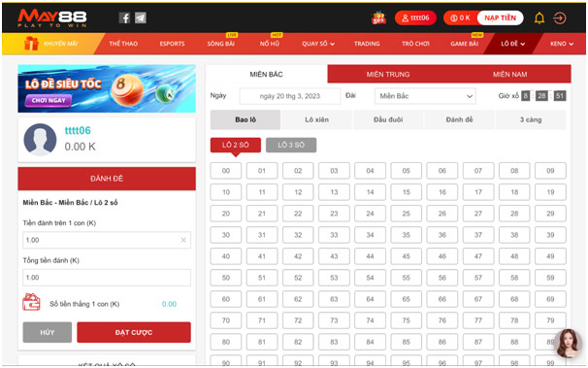Select the Đánh đề tab
The image size is (588, 368).
point(459,119)
